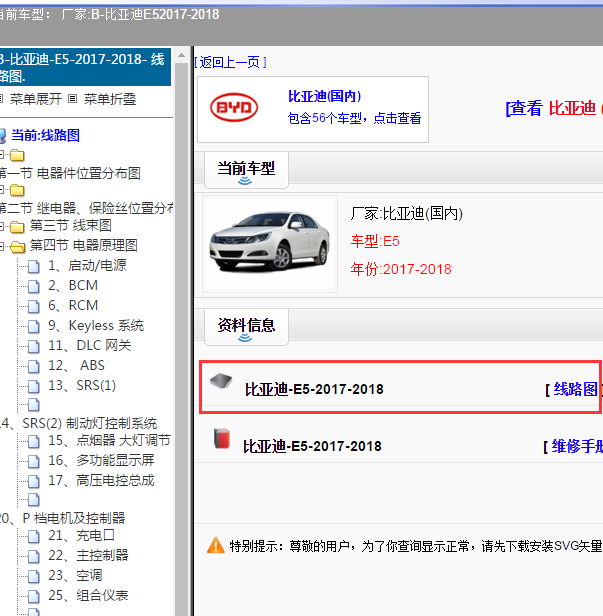Open tree item 12、ABS
The image size is (603, 616).
76,366
